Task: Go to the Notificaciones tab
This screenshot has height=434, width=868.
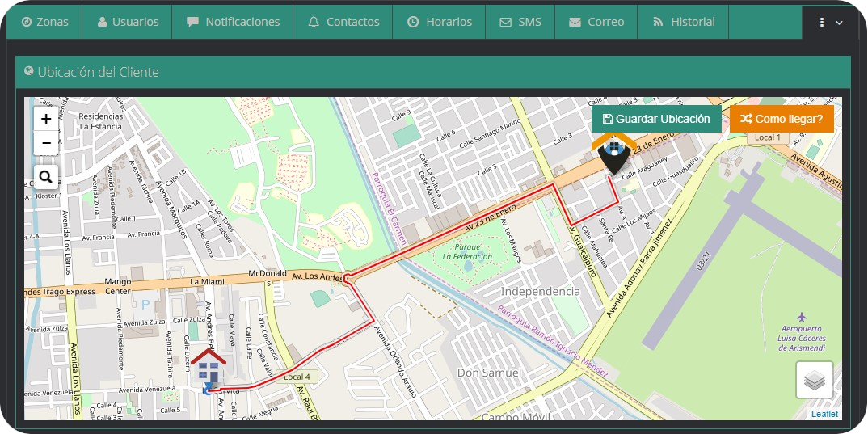Action: pyautogui.click(x=232, y=22)
